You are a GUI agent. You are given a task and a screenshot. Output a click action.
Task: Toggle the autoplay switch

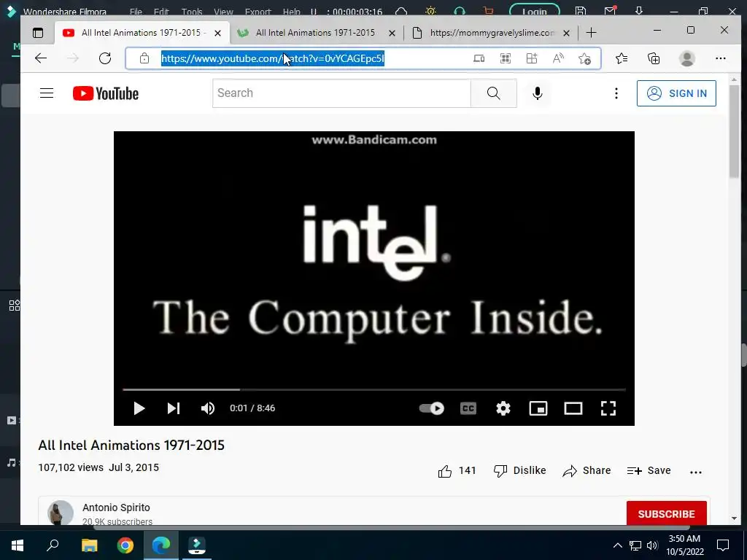click(x=432, y=408)
